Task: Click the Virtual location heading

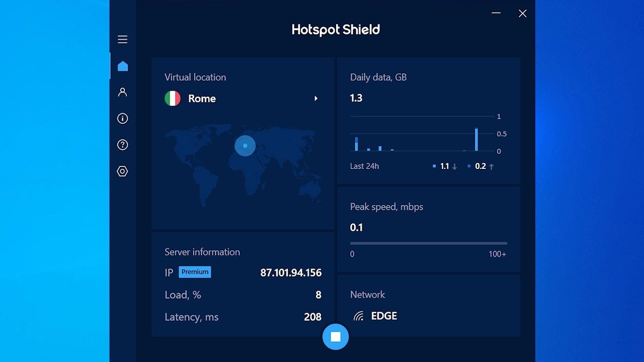Action: (x=195, y=77)
